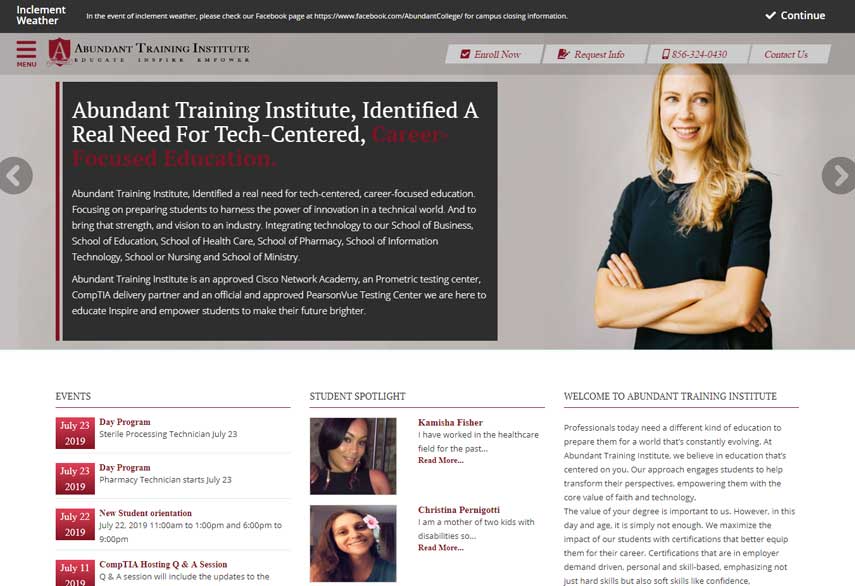Click the Facebook campus closing notice text
The image size is (855, 586).
coord(327,16)
